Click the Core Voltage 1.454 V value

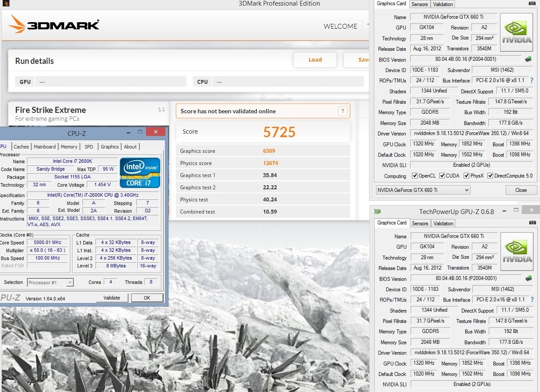[x=102, y=184]
